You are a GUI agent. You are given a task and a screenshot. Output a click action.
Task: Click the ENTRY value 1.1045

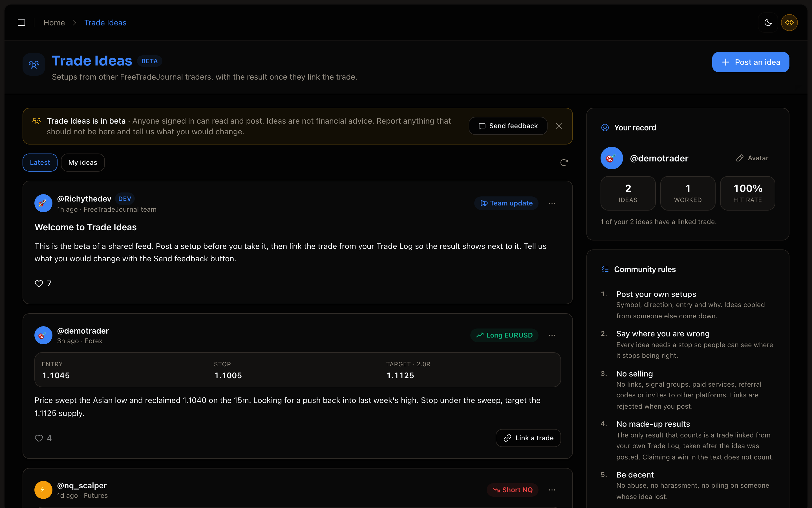pos(56,376)
